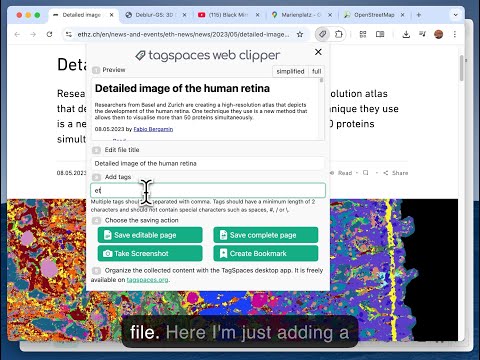The height and width of the screenshot is (360, 480).
Task: Open the tagspaces.org link
Action: (147, 280)
